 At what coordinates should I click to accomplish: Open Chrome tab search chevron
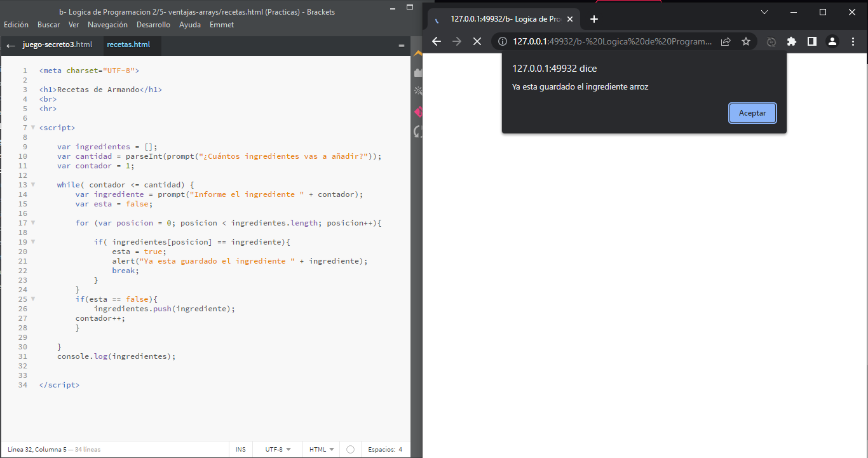764,12
